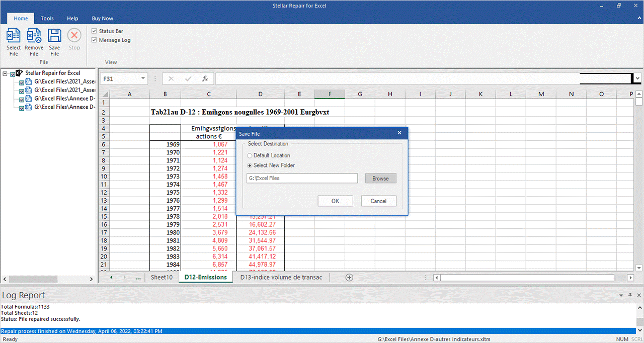The image size is (644, 343).
Task: Switch to the Sheet10 worksheet tab
Action: click(162, 277)
